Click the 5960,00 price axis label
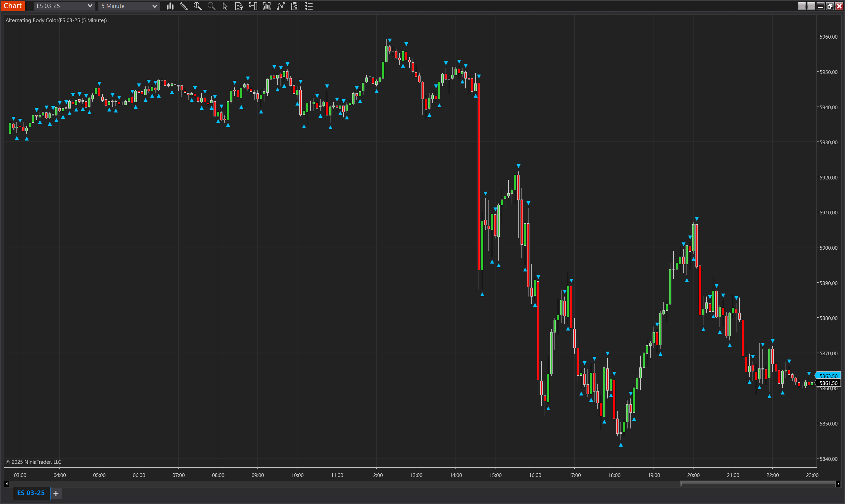The width and height of the screenshot is (845, 504). (828, 37)
